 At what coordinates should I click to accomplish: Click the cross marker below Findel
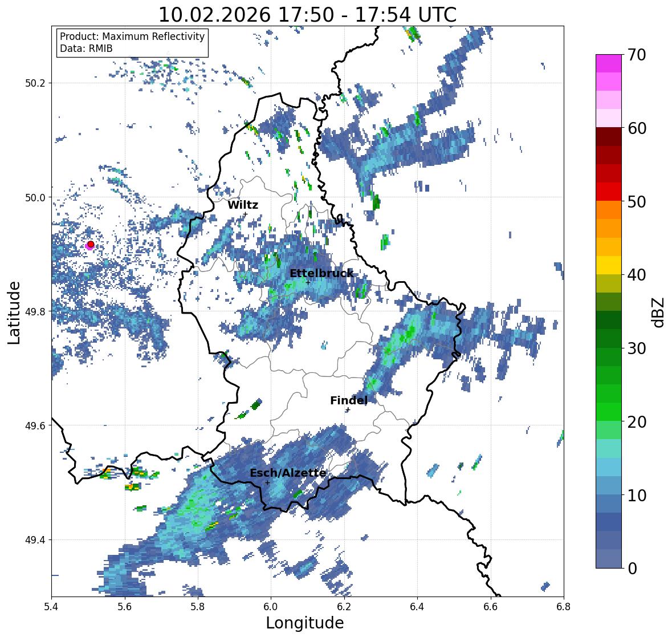[x=348, y=410]
